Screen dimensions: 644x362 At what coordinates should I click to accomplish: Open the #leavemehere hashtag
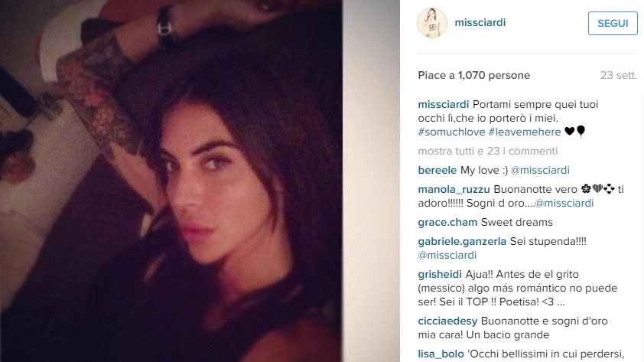tap(525, 132)
